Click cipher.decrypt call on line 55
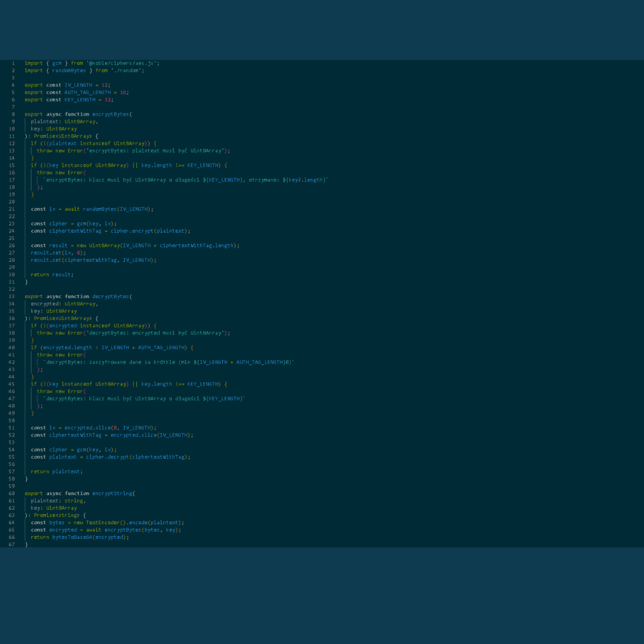This screenshot has height=644, width=644. coord(107,457)
